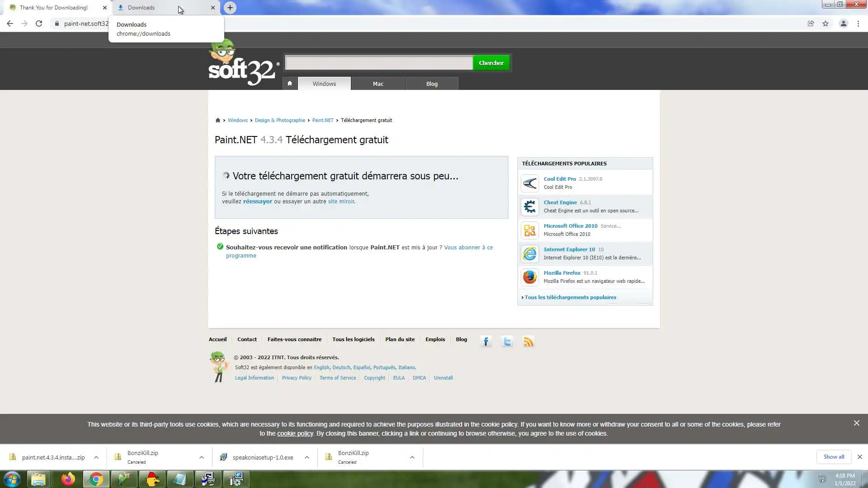Reload the page

click(x=39, y=23)
